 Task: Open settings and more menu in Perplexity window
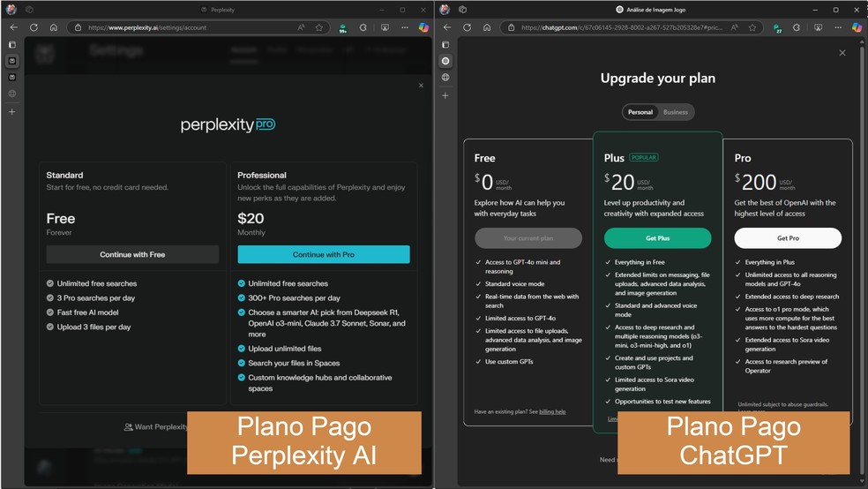point(405,27)
